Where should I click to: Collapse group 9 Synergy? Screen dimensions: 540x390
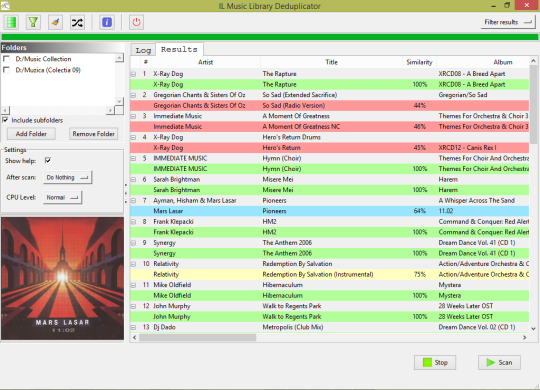(x=134, y=243)
